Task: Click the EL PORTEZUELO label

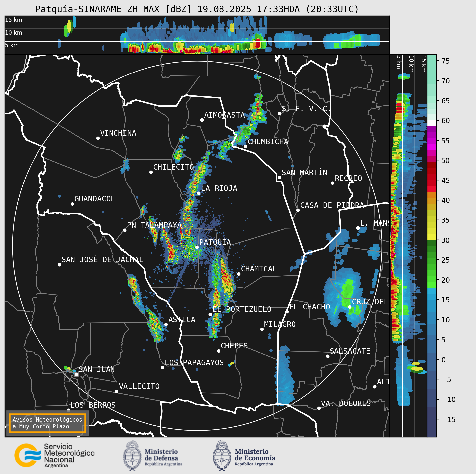Action: [x=242, y=309]
